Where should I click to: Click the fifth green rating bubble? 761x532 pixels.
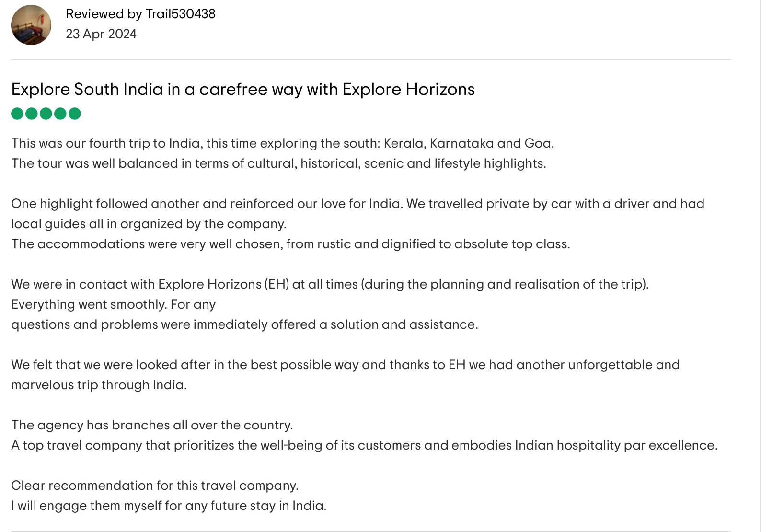click(75, 114)
